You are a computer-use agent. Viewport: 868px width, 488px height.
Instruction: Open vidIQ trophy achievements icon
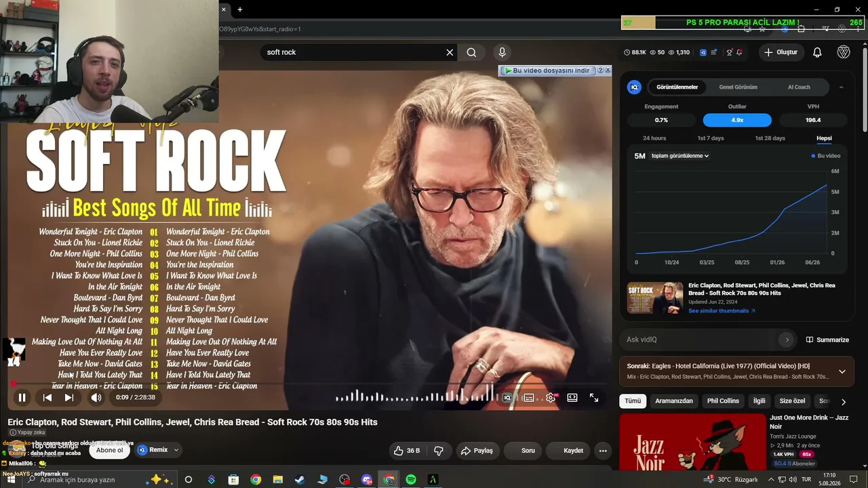coord(729,52)
